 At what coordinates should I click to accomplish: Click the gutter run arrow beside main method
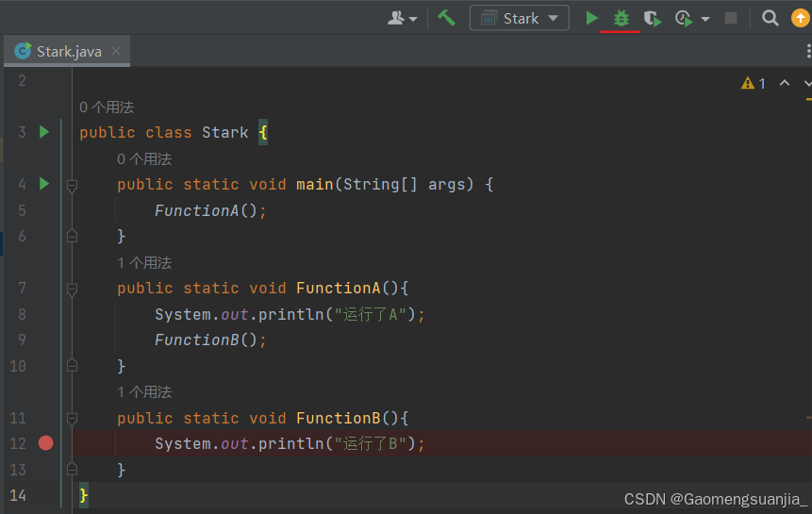pyautogui.click(x=43, y=184)
